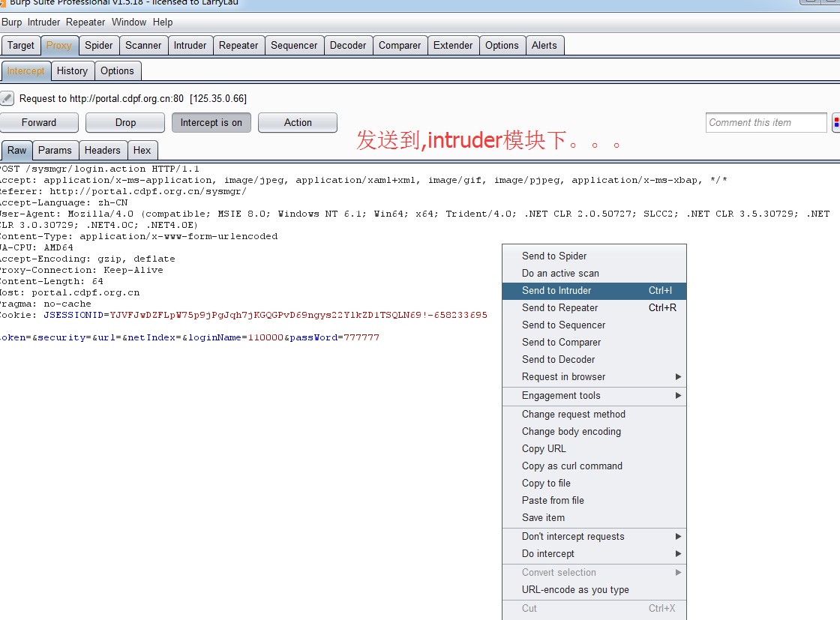This screenshot has height=620, width=840.
Task: Click the Accept-Language: zh-CN header line
Action: (x=64, y=202)
